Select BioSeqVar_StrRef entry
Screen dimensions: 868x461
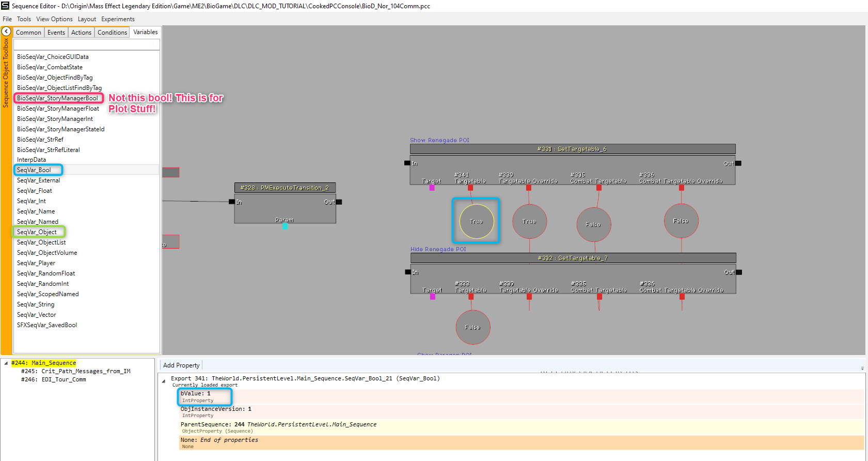40,140
